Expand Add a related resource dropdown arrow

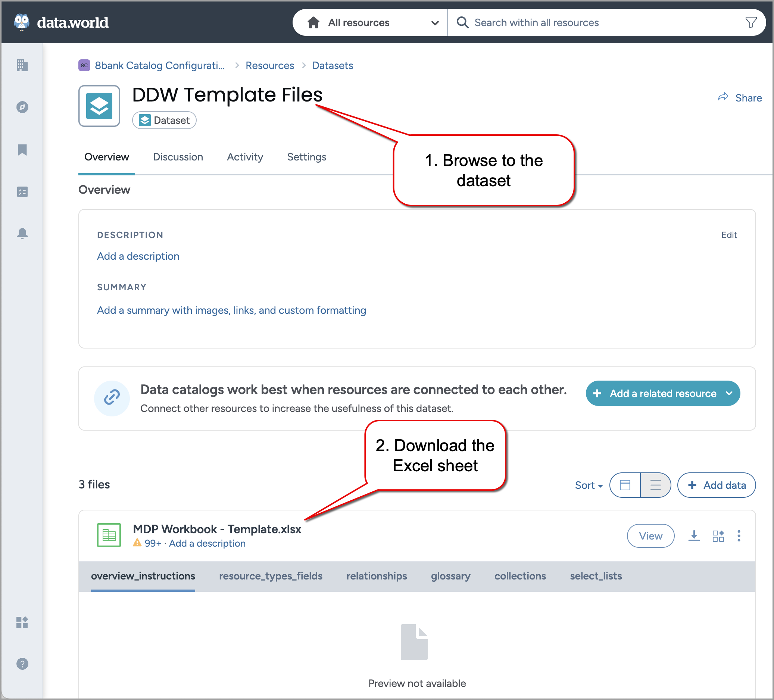pyautogui.click(x=729, y=393)
